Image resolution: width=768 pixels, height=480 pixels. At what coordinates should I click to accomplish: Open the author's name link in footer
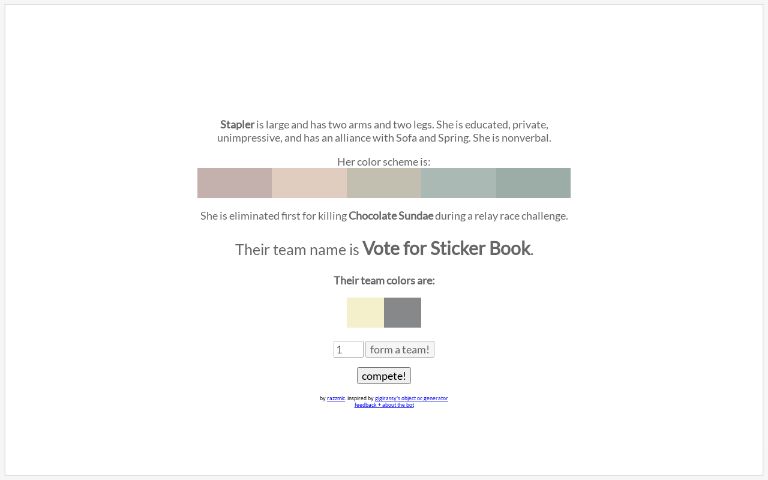(x=336, y=398)
